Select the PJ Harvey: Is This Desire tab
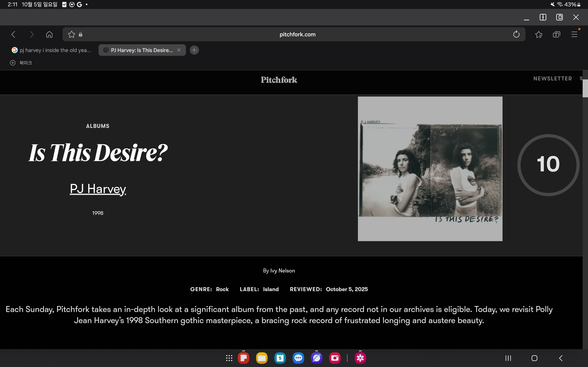Image resolution: width=588 pixels, height=367 pixels. click(x=142, y=50)
